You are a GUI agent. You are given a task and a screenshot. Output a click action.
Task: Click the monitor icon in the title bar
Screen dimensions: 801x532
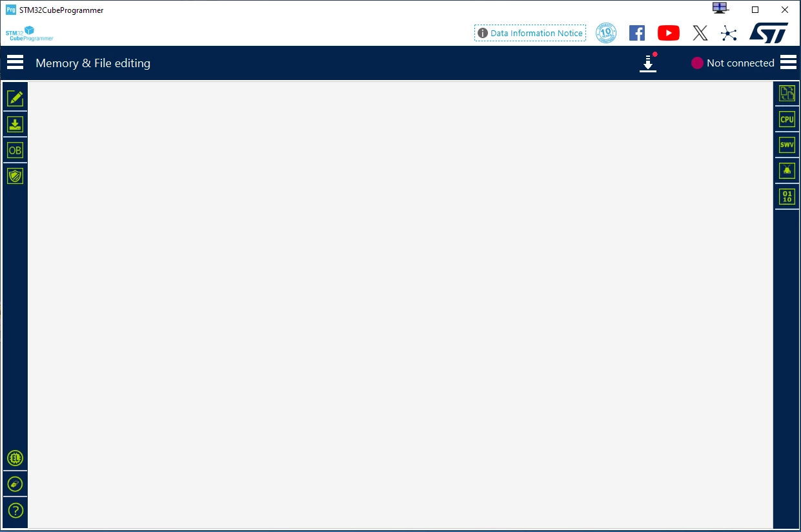[720, 8]
